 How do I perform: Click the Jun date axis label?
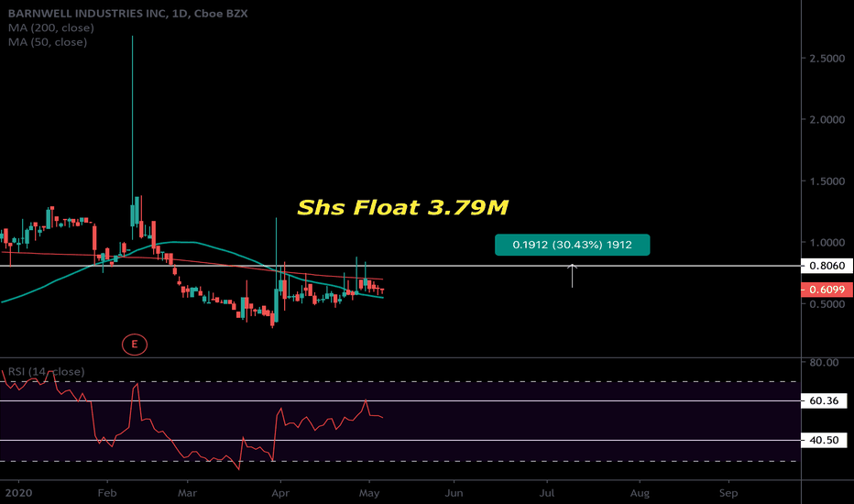click(x=454, y=493)
